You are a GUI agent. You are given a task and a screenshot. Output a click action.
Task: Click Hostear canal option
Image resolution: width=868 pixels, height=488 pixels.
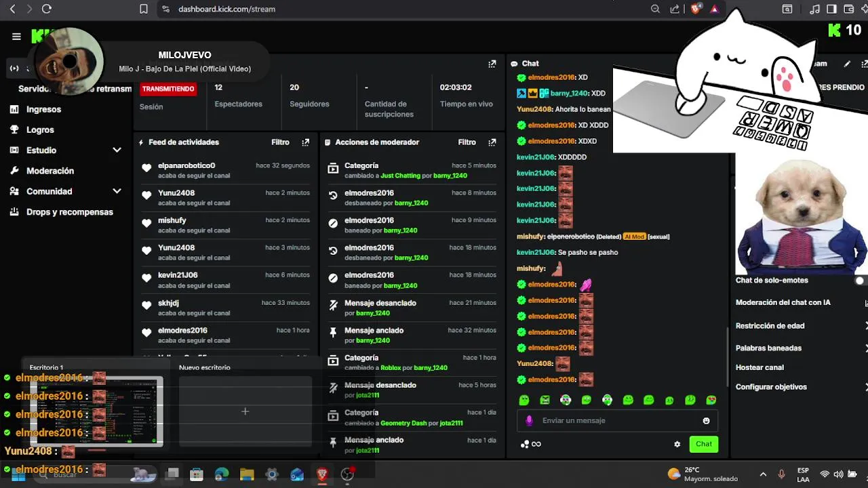[759, 367]
